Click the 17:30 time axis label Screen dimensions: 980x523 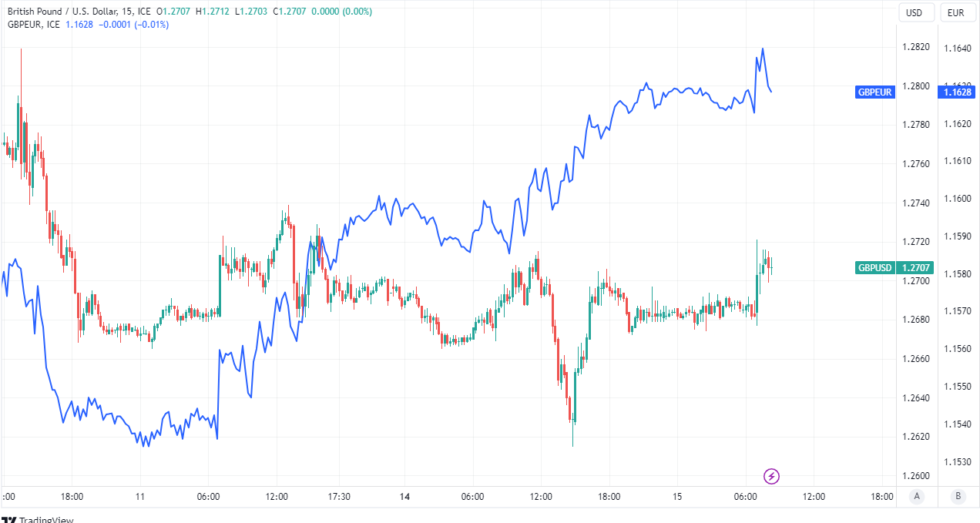pyautogui.click(x=339, y=497)
